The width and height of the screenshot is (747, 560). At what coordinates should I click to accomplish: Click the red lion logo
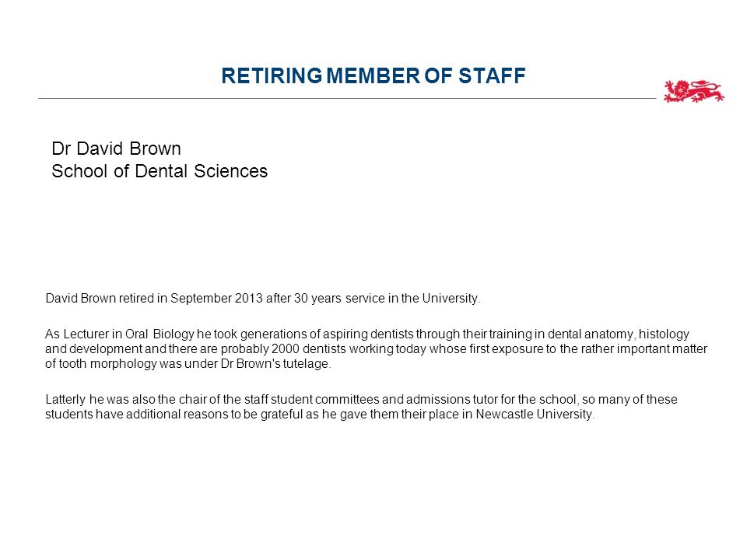point(693,92)
